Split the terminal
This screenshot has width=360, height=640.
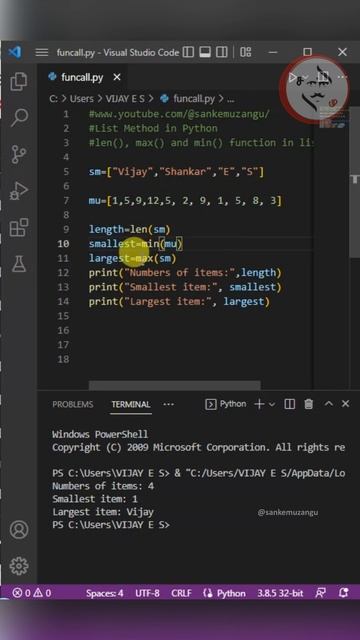coord(289,404)
